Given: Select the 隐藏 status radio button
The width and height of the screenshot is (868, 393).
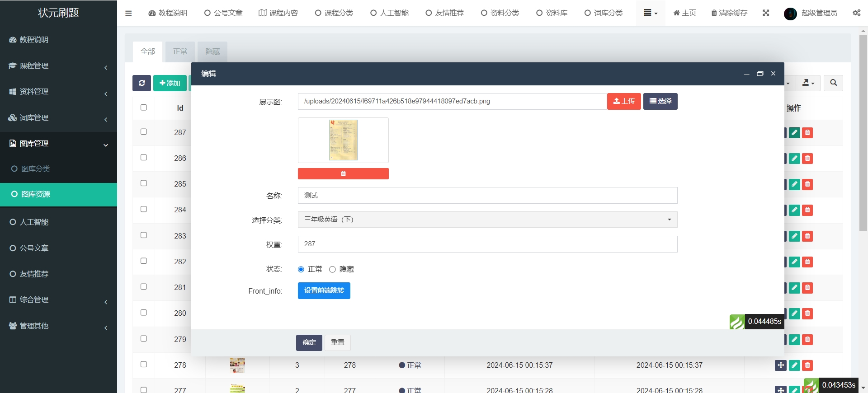Looking at the screenshot, I should [332, 270].
